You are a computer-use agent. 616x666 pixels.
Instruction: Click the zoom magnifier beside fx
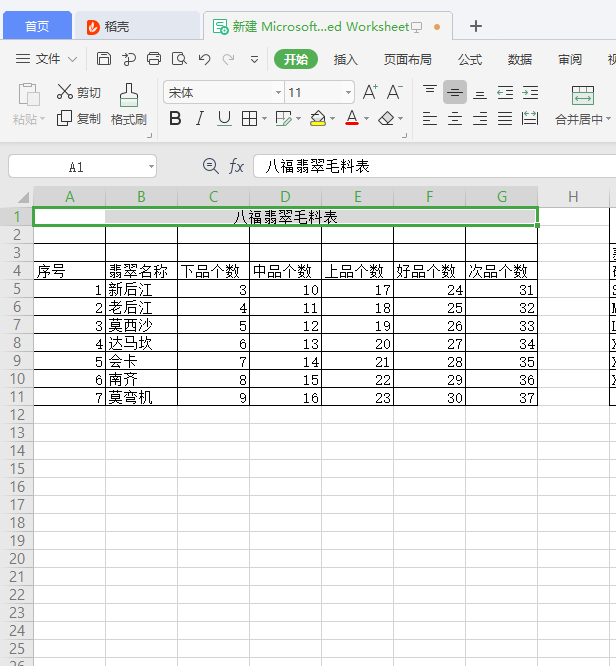tap(211, 166)
